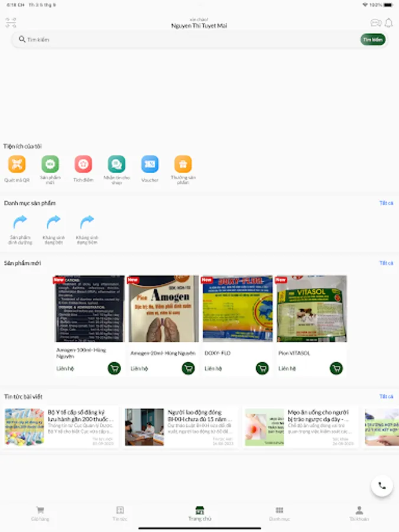399x532 pixels.
Task: Add Pion VITASOL to cart
Action: [336, 368]
